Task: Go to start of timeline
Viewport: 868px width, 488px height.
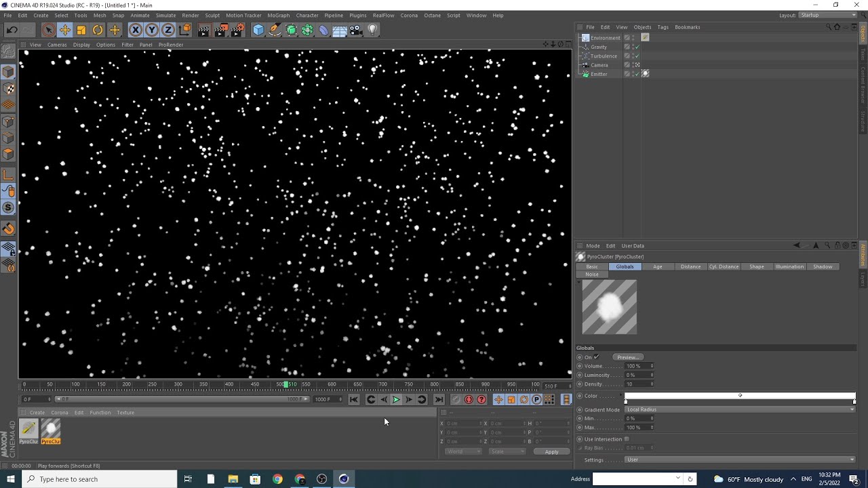Action: tap(354, 400)
